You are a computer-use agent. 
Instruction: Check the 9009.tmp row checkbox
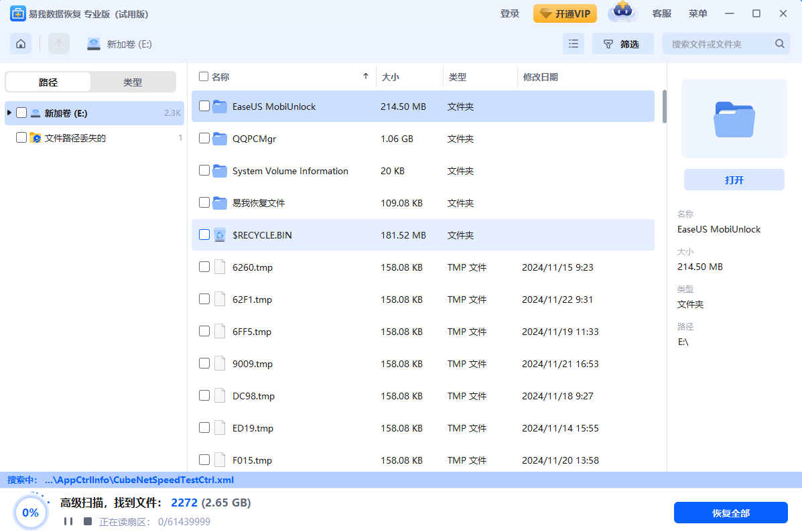[x=204, y=364]
